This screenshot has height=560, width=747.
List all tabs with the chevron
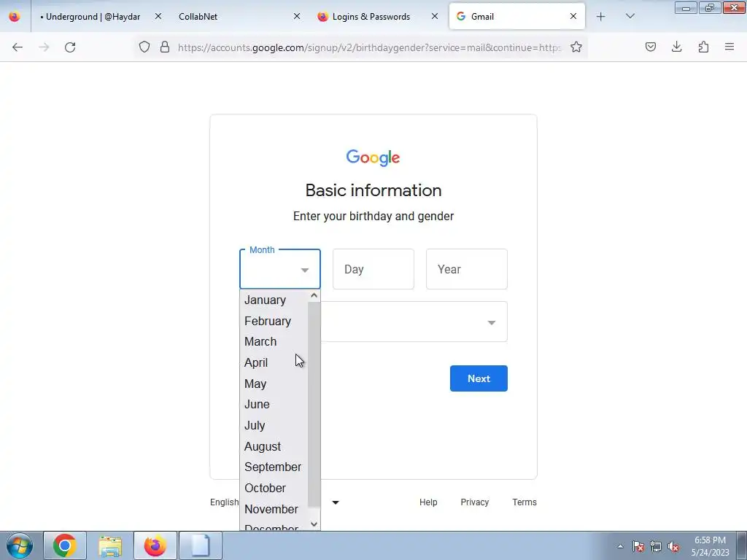tap(630, 16)
